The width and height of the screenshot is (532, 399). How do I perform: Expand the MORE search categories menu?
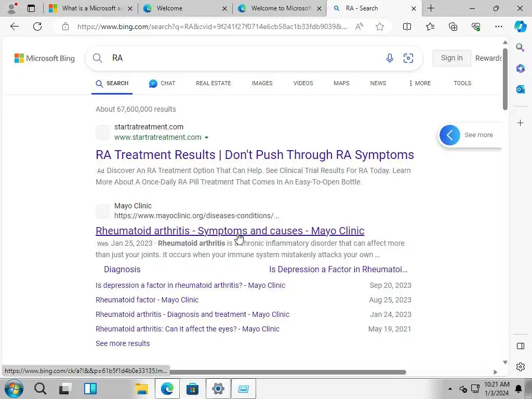420,83
